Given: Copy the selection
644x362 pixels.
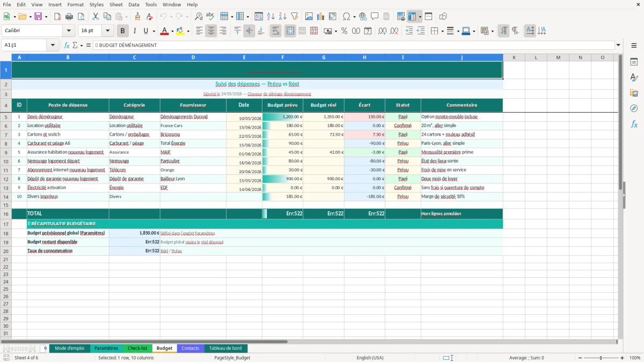Looking at the screenshot, I should click(x=107, y=17).
